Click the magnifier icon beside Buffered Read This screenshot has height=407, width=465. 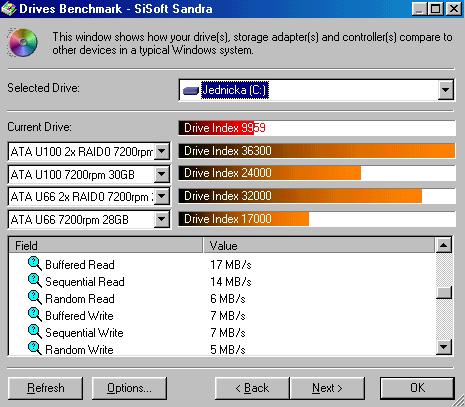point(35,264)
